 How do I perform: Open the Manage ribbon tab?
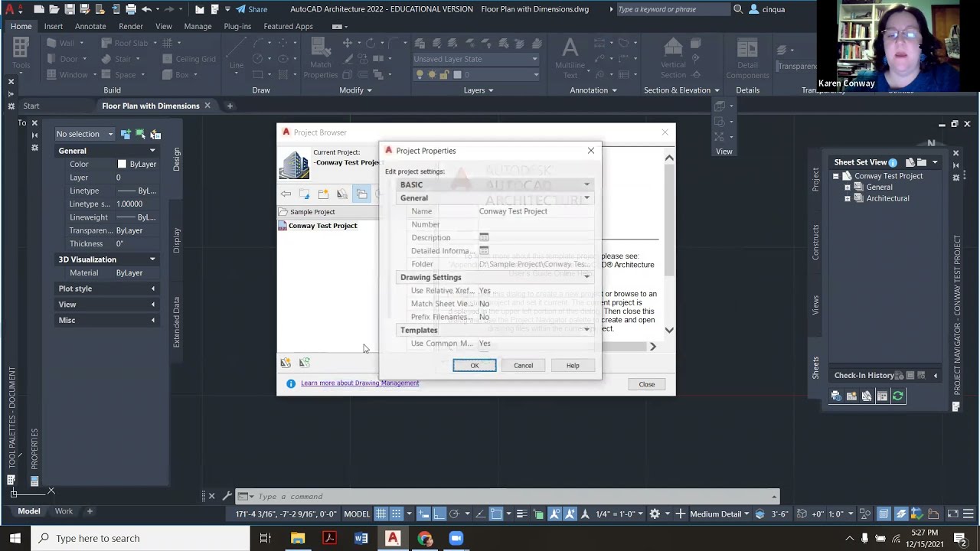(x=198, y=26)
